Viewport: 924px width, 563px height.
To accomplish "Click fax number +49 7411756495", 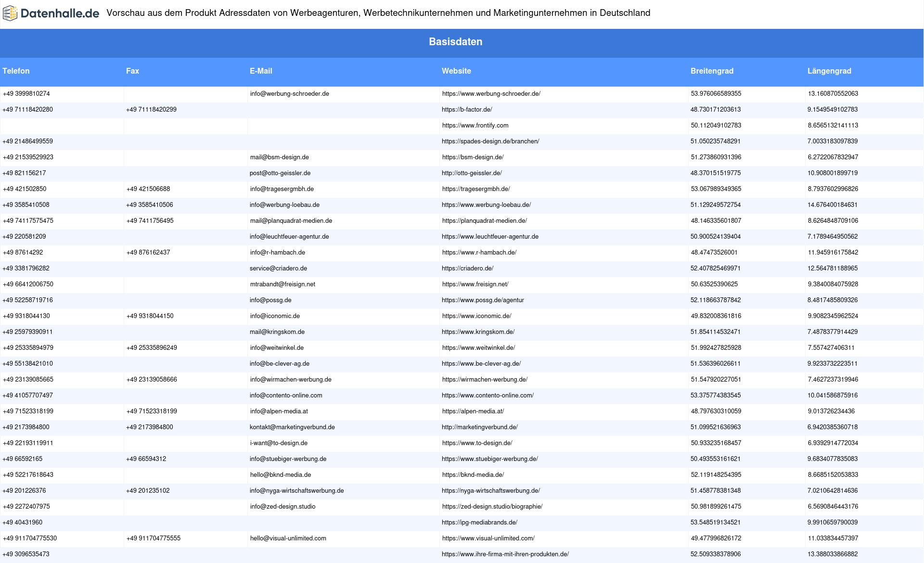I will (x=150, y=221).
